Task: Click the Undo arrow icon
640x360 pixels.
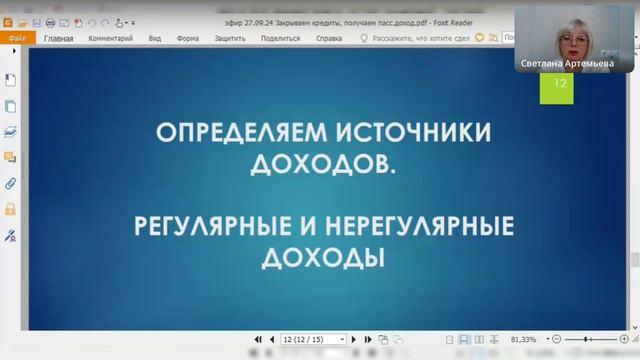Action: coord(92,23)
